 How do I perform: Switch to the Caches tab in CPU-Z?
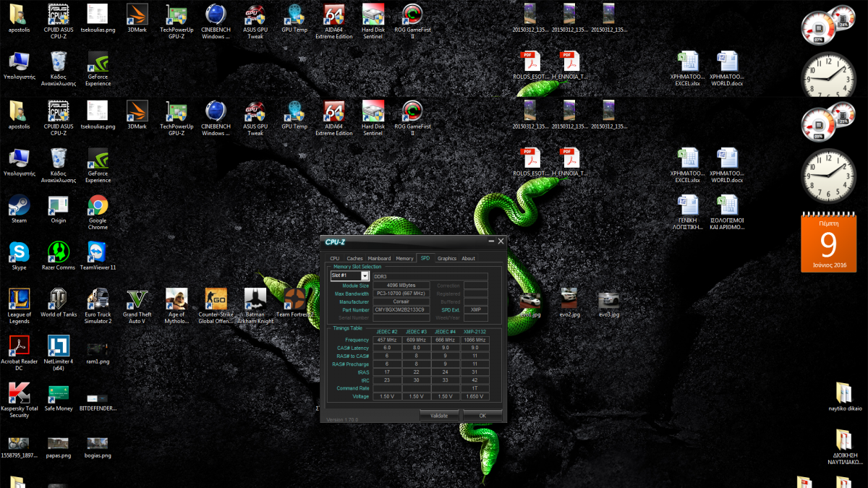354,258
